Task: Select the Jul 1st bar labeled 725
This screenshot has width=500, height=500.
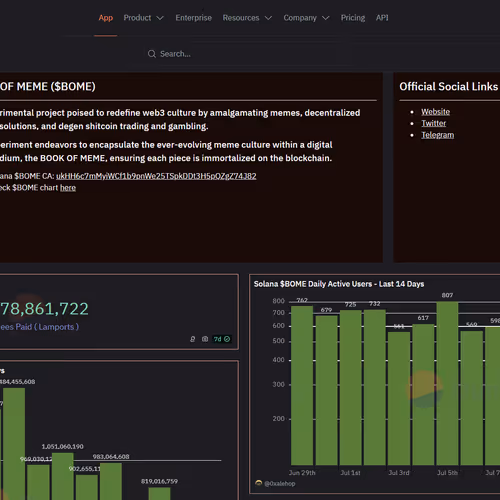Action: pyautogui.click(x=351, y=387)
